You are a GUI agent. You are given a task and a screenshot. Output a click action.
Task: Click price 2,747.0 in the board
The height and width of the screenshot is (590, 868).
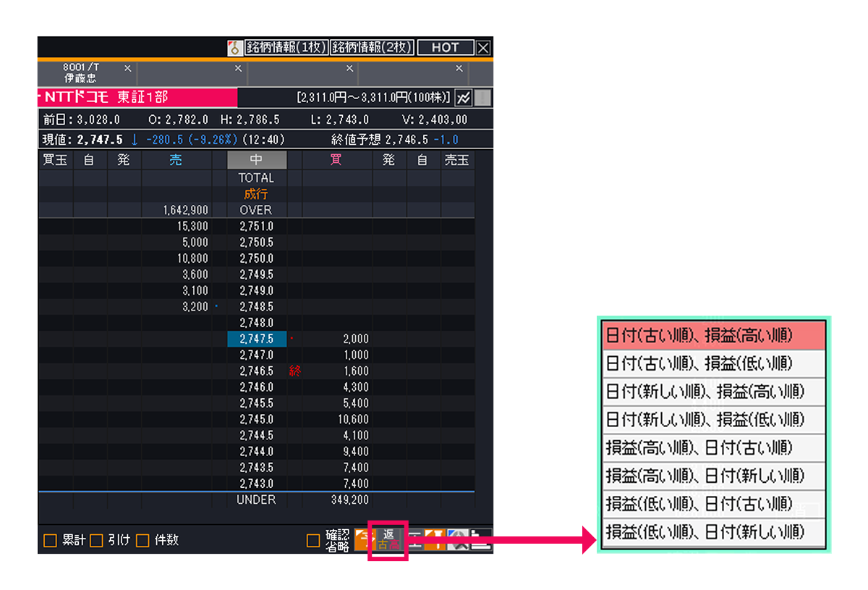click(x=256, y=355)
